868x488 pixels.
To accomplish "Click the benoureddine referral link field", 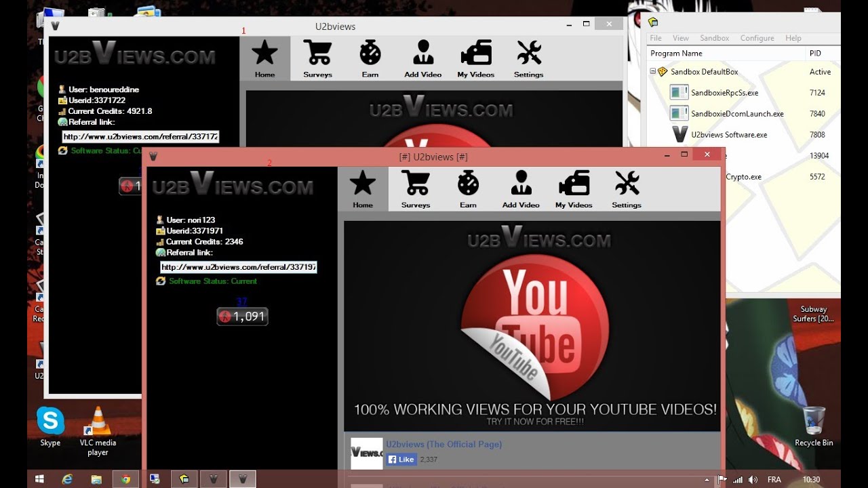I will point(140,137).
